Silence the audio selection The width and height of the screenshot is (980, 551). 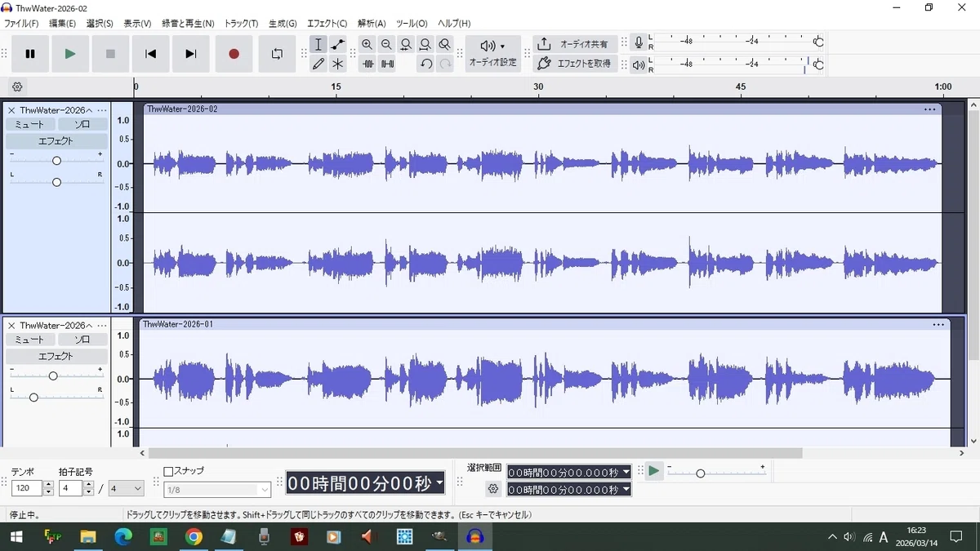pyautogui.click(x=387, y=64)
